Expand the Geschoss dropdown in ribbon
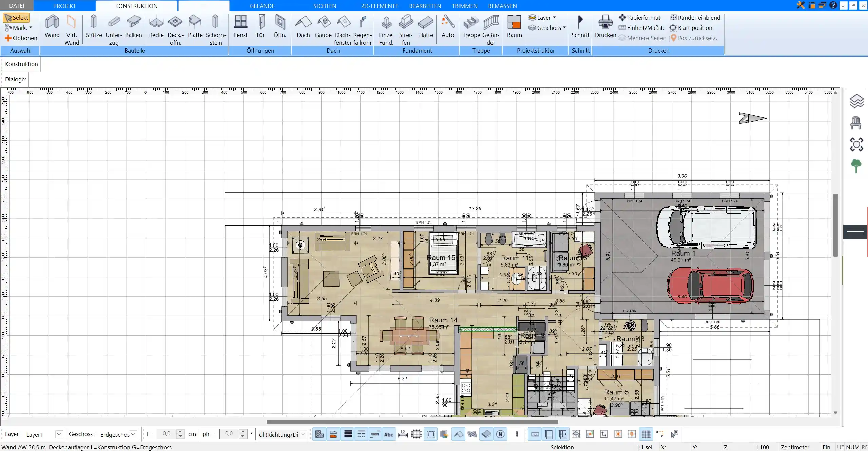Viewport: 868px width, 451px height. pyautogui.click(x=547, y=28)
